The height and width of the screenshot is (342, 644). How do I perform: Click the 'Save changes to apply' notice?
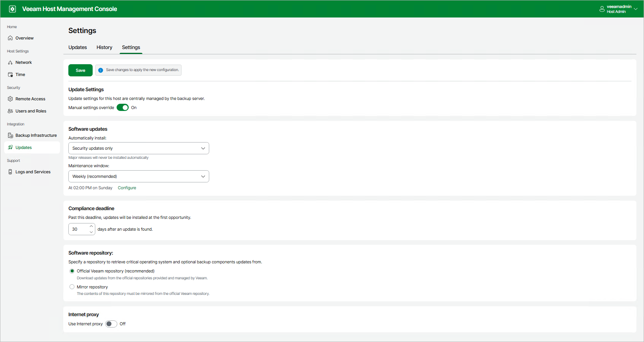(138, 70)
